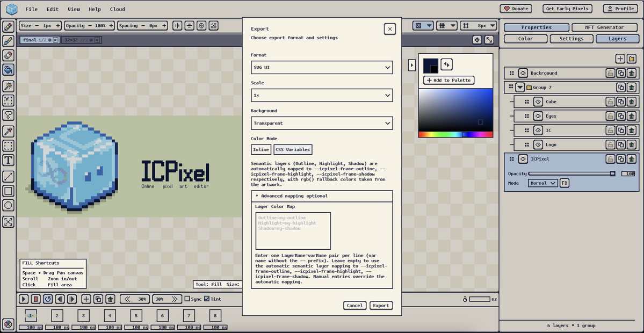This screenshot has height=333, width=644.
Task: Open the Format dropdown showing SVG UI
Action: (322, 67)
